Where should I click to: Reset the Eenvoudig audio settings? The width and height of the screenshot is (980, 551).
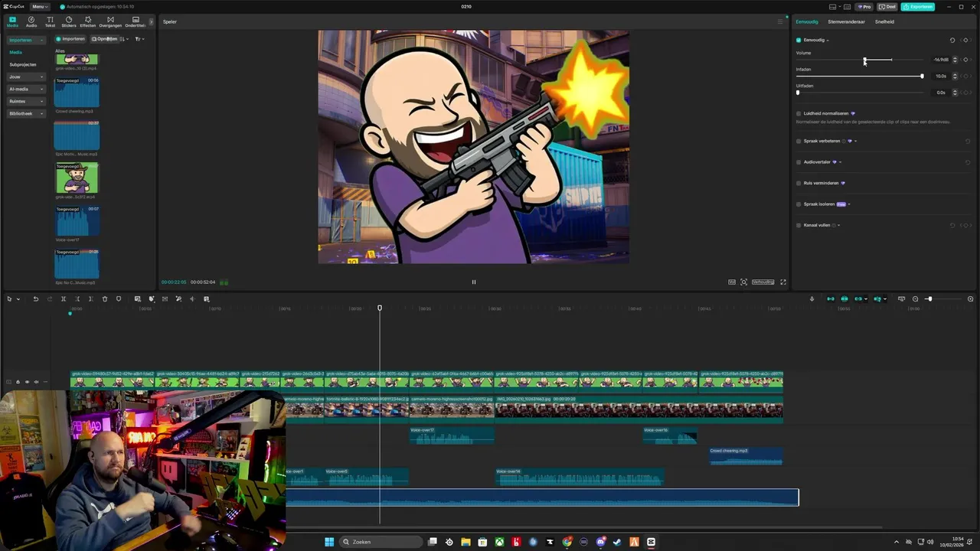[952, 40]
